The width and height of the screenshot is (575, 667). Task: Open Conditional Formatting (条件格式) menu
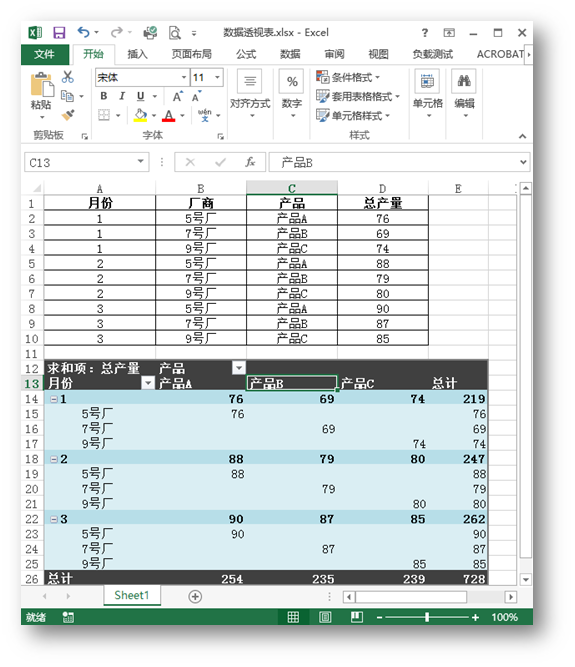(348, 77)
